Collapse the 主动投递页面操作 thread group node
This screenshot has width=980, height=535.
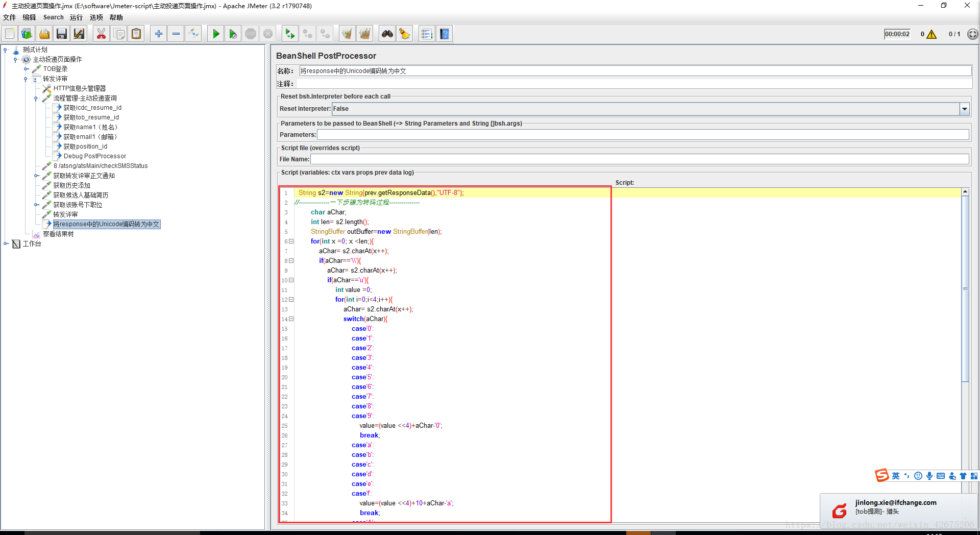click(15, 60)
